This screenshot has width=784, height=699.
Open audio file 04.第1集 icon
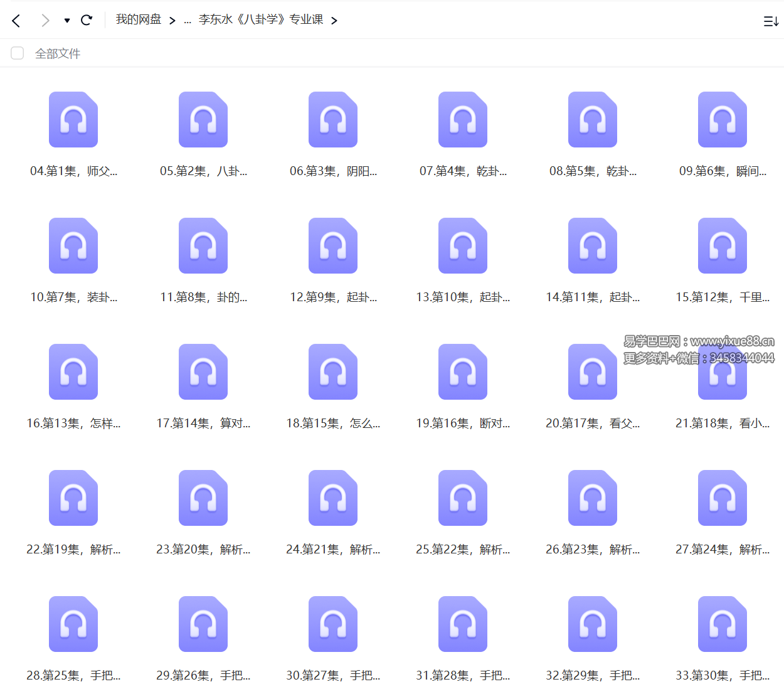[x=73, y=120]
